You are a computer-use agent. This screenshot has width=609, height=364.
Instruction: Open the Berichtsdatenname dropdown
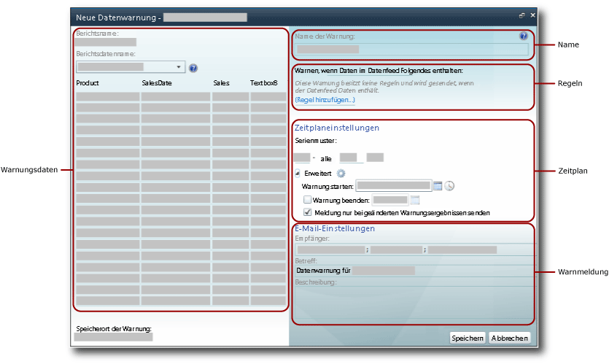180,67
